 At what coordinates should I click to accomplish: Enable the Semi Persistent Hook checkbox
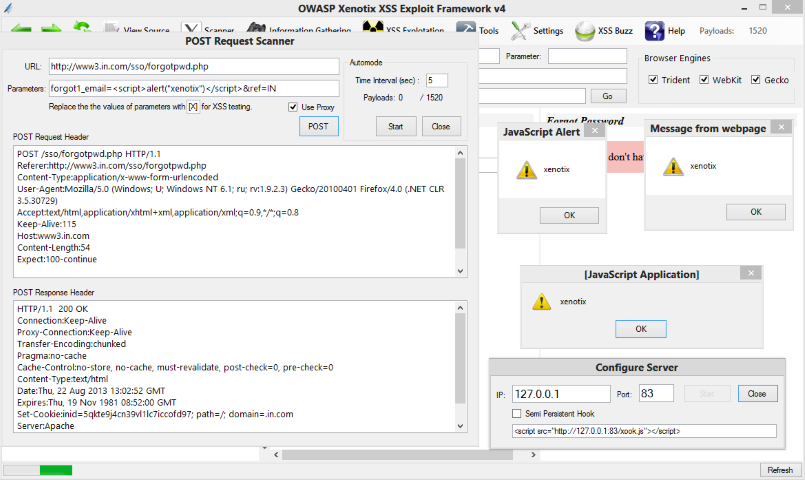516,413
